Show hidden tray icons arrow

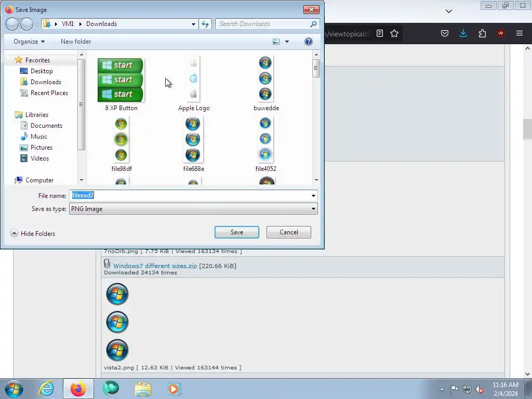tap(442, 389)
